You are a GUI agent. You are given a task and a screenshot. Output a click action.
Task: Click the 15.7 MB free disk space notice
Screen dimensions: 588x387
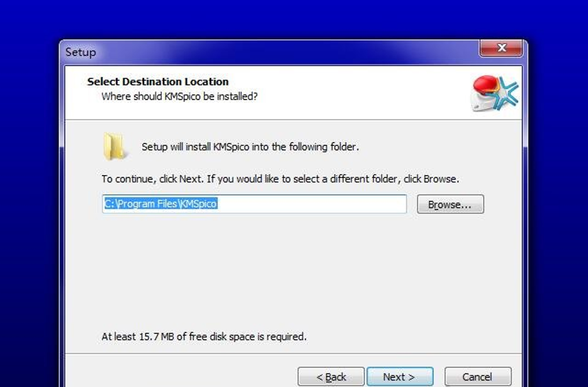click(x=204, y=336)
